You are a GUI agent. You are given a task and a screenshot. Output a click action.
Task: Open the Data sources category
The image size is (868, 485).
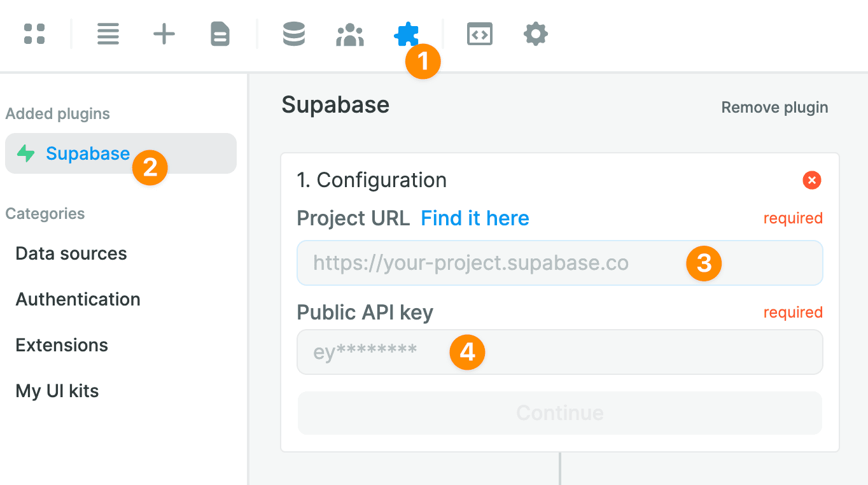click(71, 253)
